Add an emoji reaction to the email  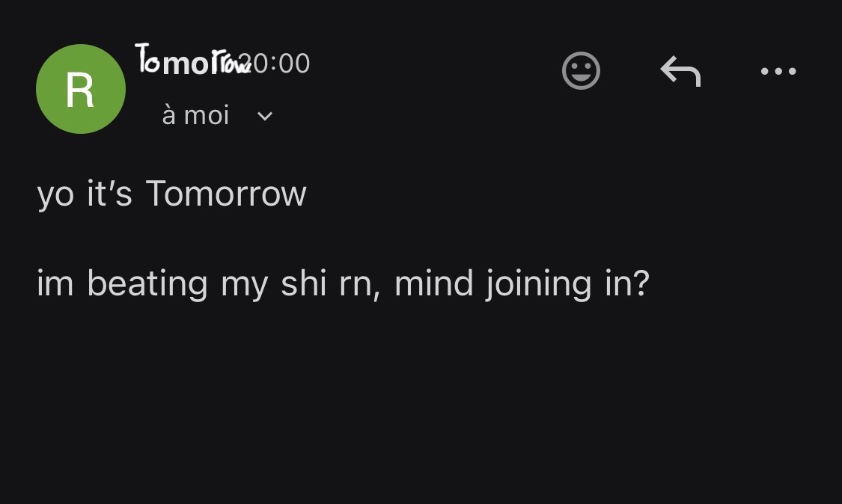(x=581, y=71)
